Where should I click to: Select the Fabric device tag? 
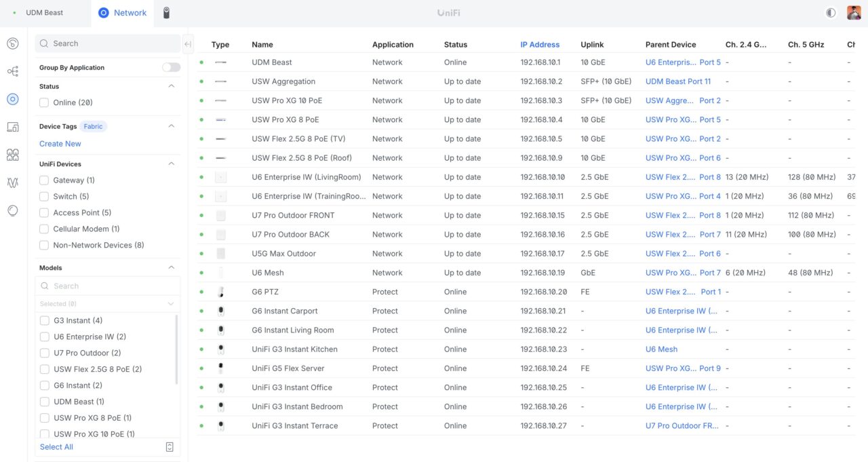(94, 126)
